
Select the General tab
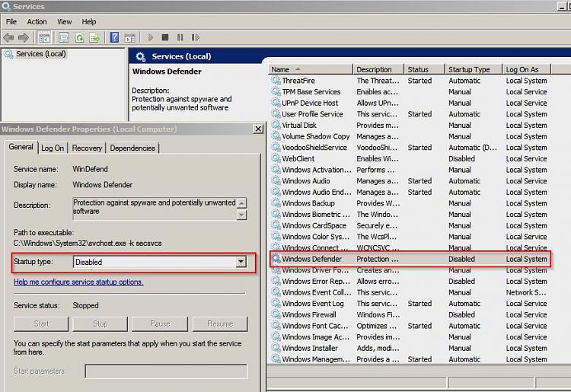21,147
